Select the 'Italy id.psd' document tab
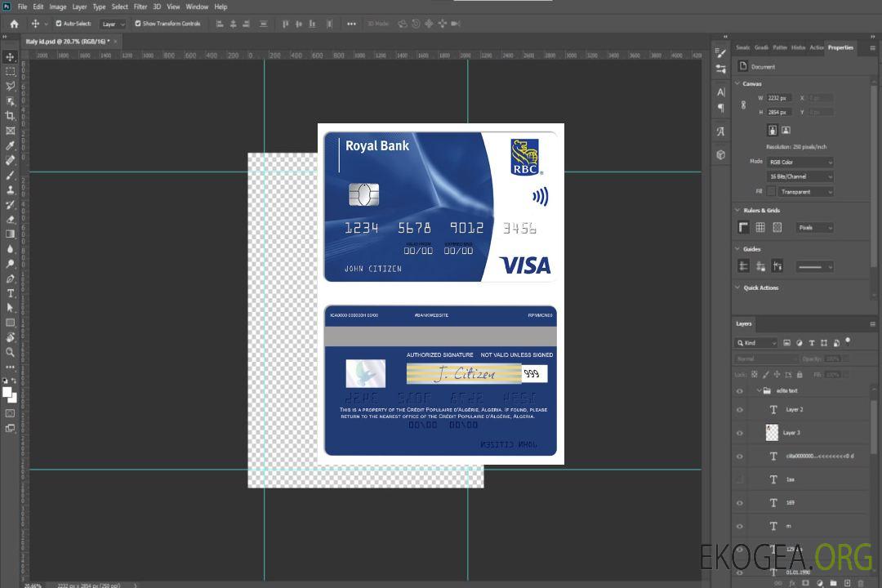This screenshot has height=588, width=882. pyautogui.click(x=68, y=42)
